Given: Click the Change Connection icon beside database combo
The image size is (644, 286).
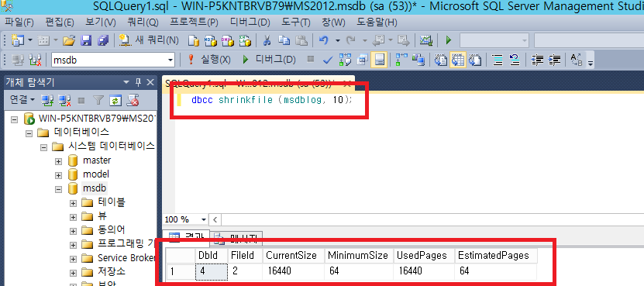Looking at the screenshot, I should click(x=36, y=60).
